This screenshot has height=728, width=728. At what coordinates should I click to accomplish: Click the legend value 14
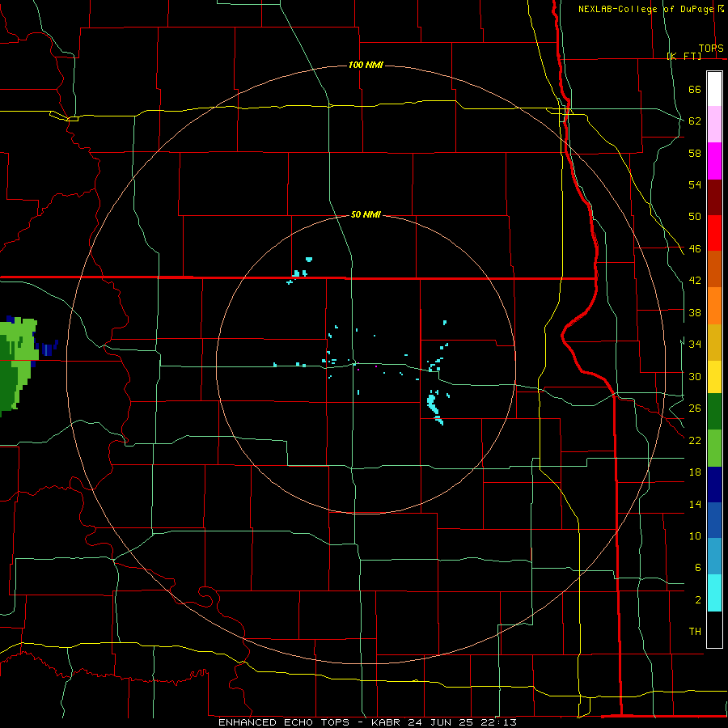tap(695, 504)
